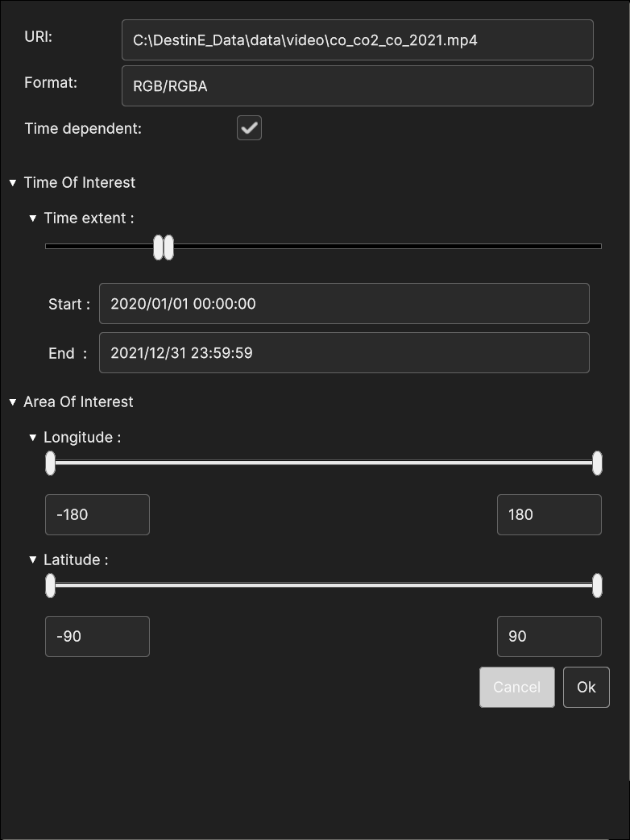The image size is (630, 840).
Task: Click the minimum longitude field showing -180
Action: (97, 514)
